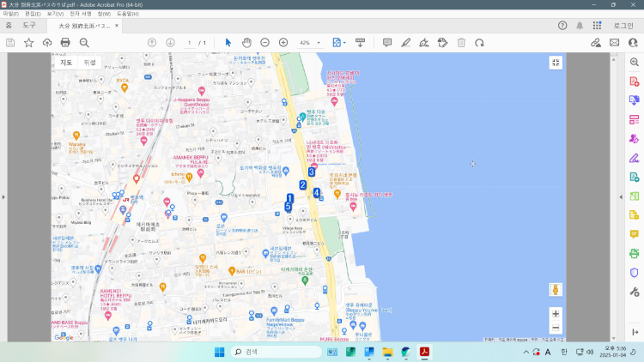The height and width of the screenshot is (362, 644).
Task: Add a sticky note comment
Action: [x=387, y=43]
